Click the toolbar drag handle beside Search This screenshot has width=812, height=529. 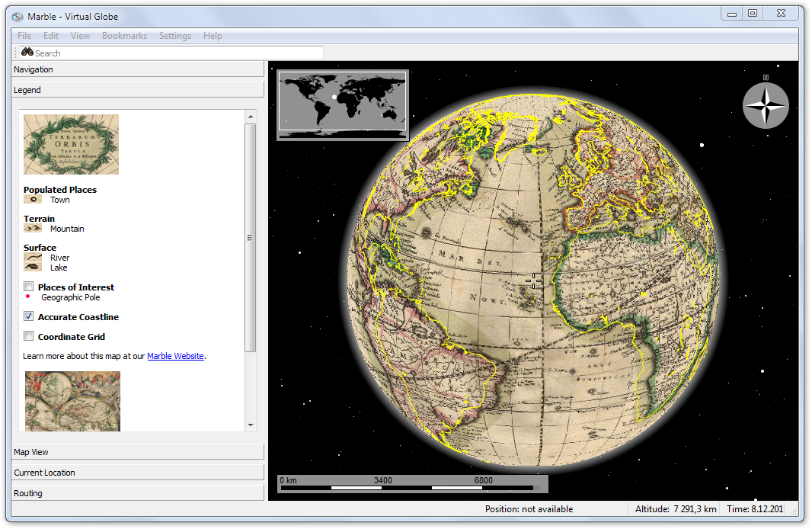tap(15, 53)
